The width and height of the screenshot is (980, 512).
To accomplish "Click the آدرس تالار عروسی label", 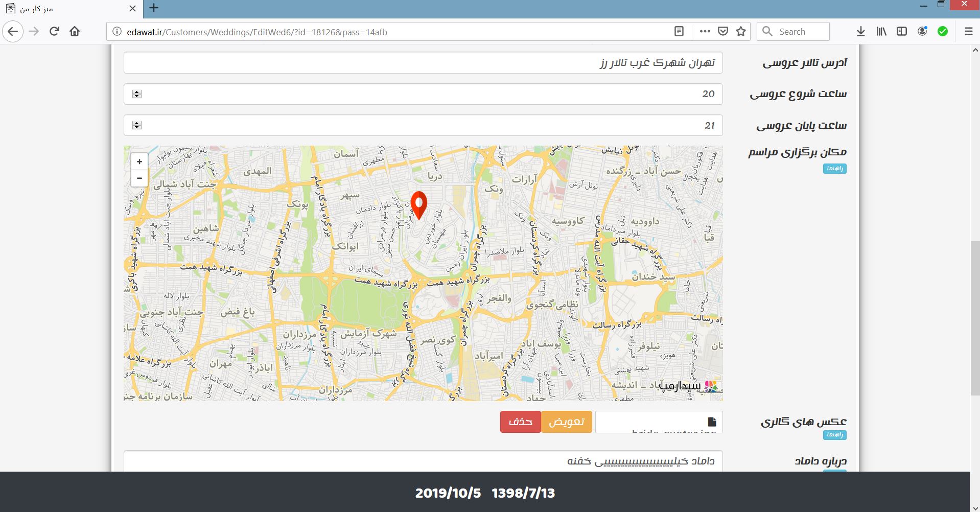I will coord(805,63).
